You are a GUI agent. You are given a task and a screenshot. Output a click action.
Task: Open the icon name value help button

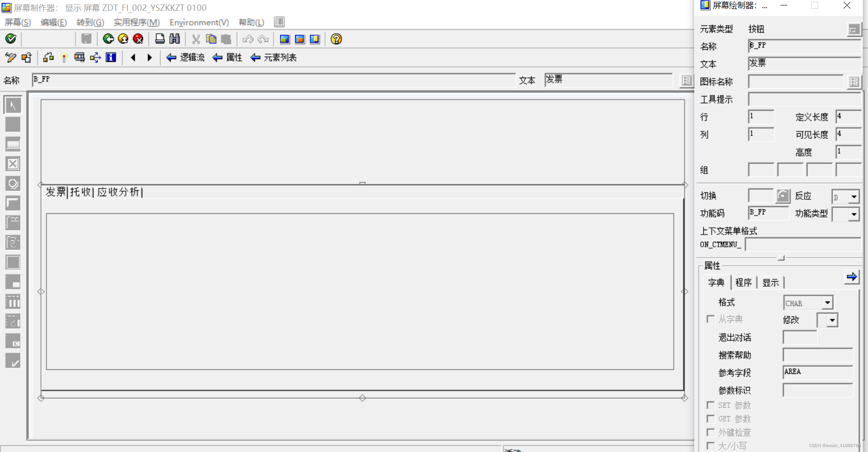(x=854, y=82)
